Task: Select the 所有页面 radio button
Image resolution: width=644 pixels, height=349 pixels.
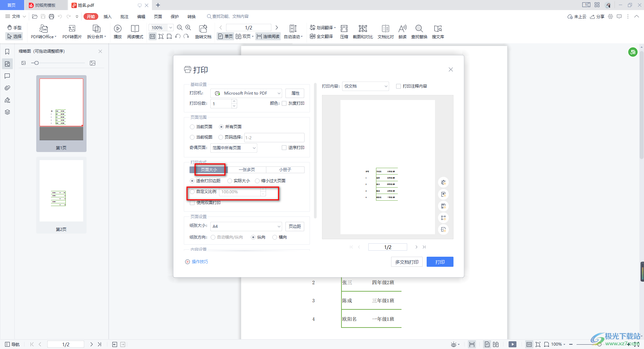Action: point(221,127)
